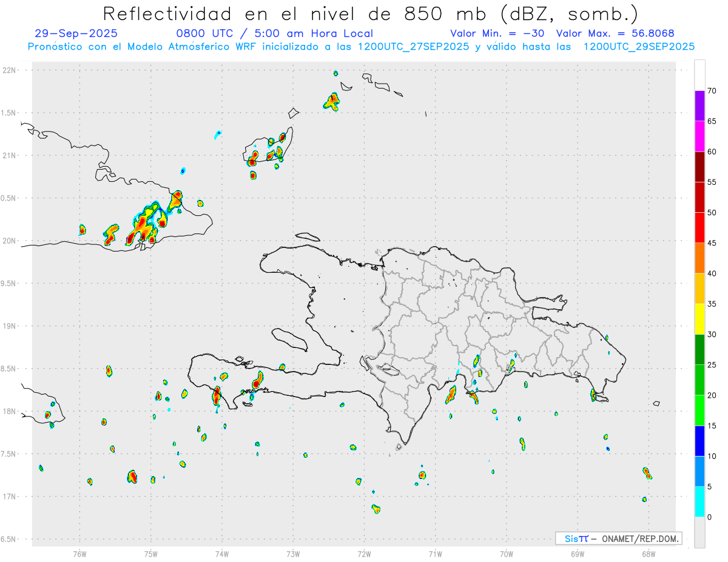Viewport: 728px width, 562px height.
Task: Pick the light blue 5–10 dBZ color segment
Action: [699, 472]
